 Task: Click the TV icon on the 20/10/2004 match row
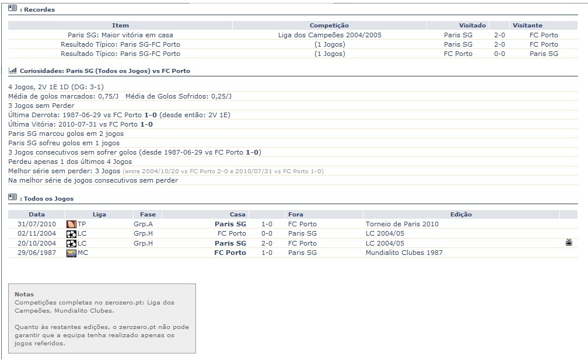569,242
